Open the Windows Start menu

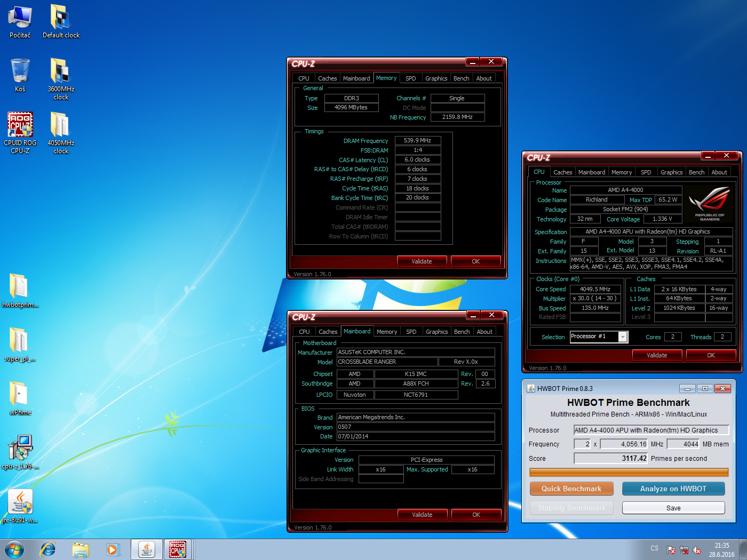pyautogui.click(x=14, y=549)
